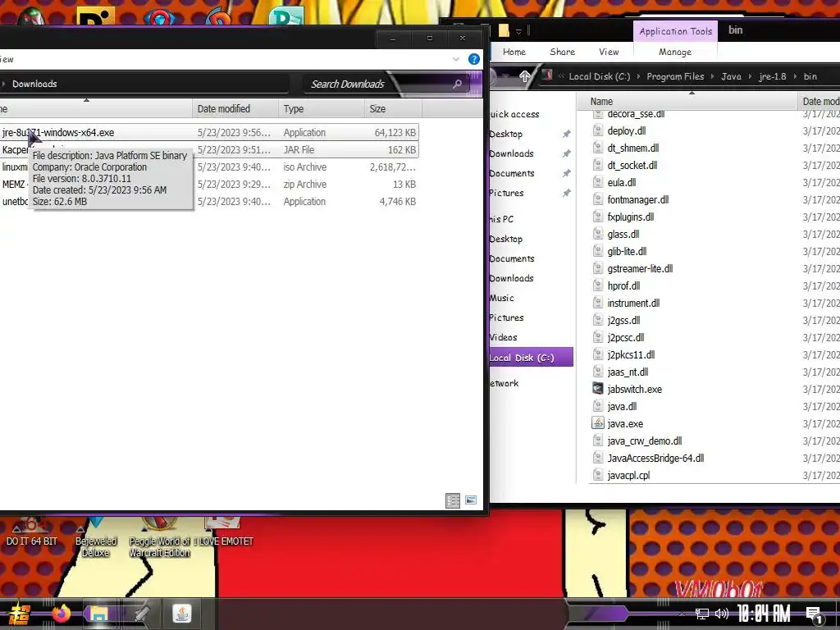Select gstreamer-lite.dll file name

(x=640, y=268)
